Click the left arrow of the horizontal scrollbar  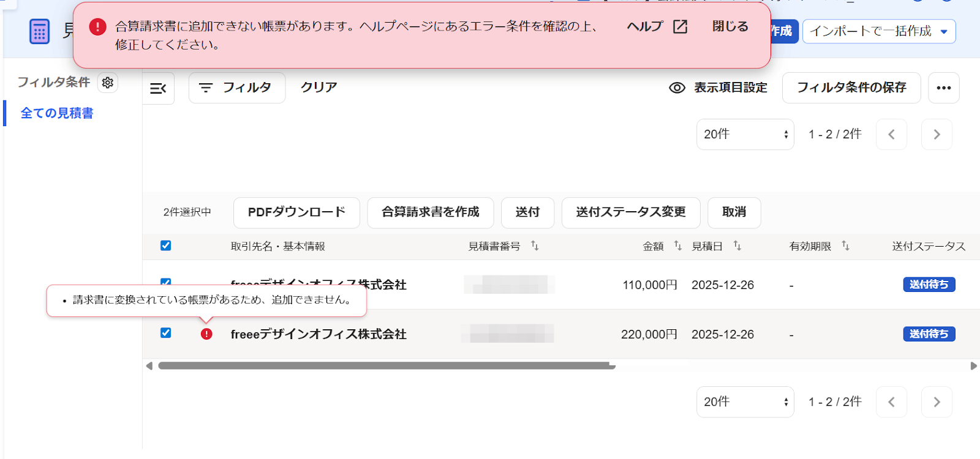(149, 366)
